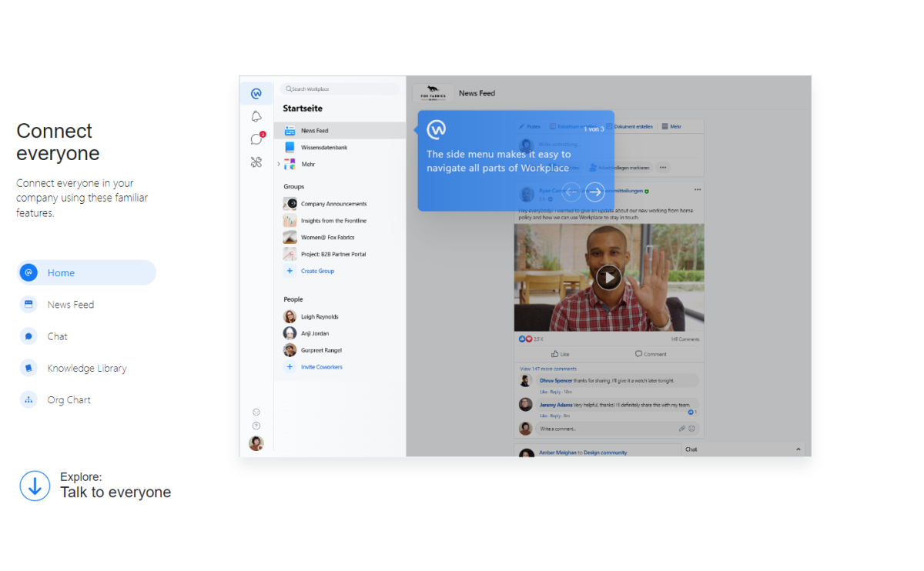Click the Org Chart icon in the feature list
Screen dimensions: 924x571
tap(28, 399)
